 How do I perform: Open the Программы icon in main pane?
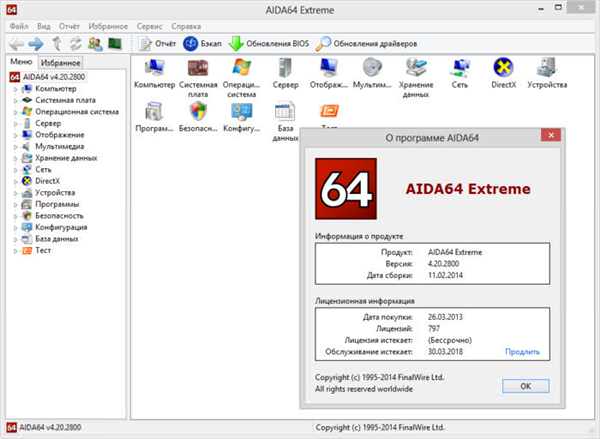[x=155, y=117]
